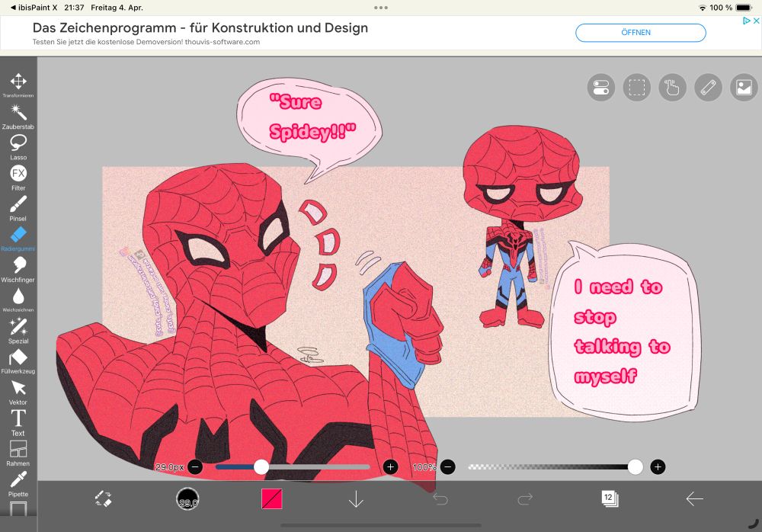Click the brush size slider handle

[x=261, y=467]
